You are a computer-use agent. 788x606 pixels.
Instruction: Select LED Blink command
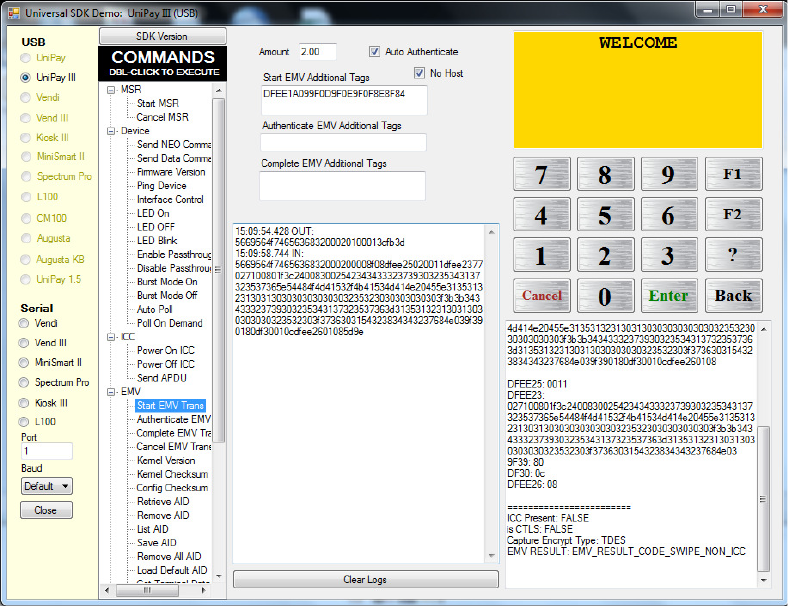coord(157,241)
